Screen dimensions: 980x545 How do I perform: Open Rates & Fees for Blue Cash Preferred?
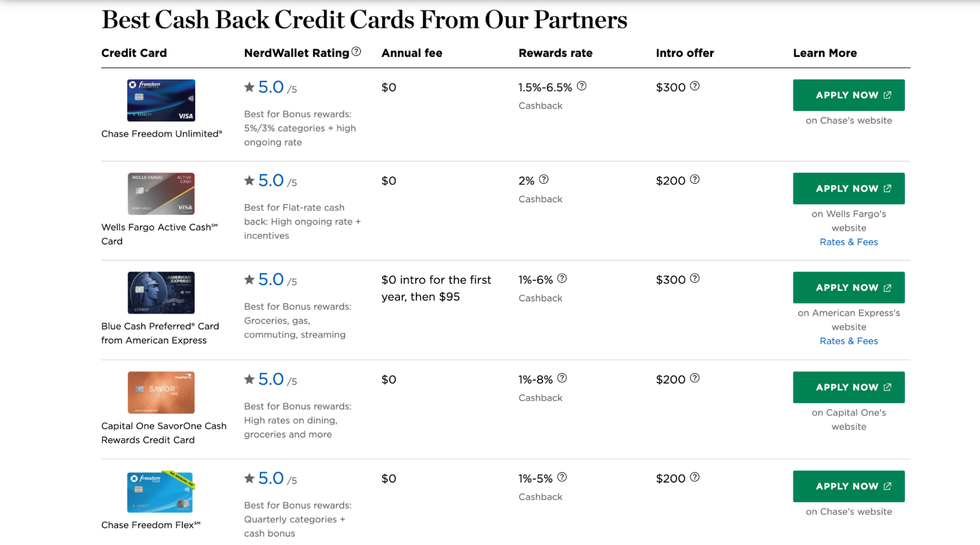[x=849, y=341]
